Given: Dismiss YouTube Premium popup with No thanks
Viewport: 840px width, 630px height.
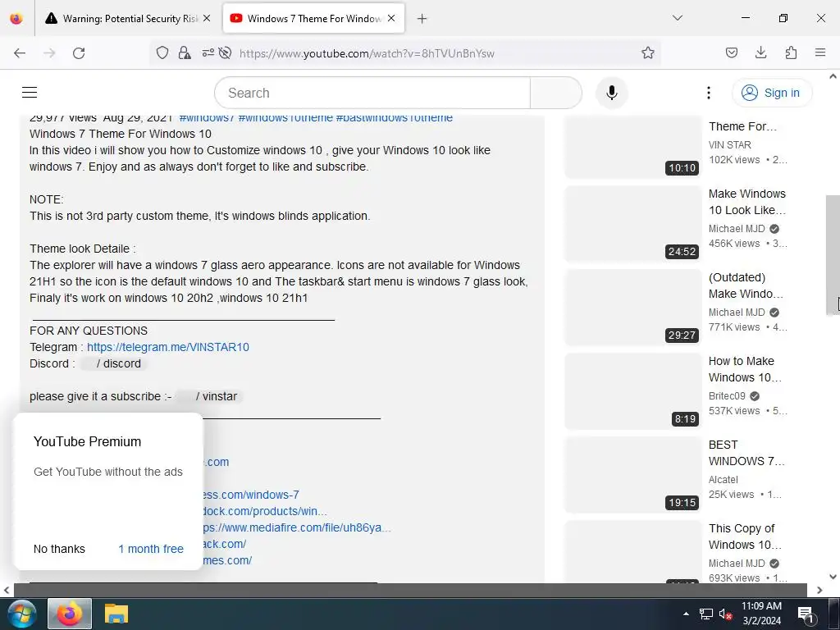Looking at the screenshot, I should pyautogui.click(x=59, y=549).
